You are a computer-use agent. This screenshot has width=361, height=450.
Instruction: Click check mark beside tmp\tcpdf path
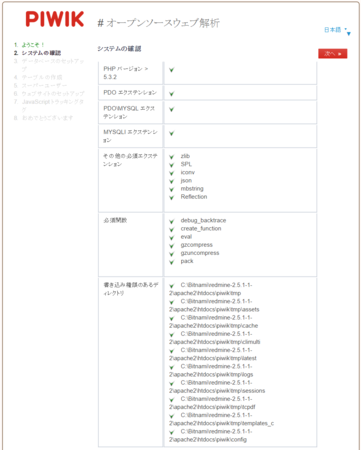click(172, 400)
